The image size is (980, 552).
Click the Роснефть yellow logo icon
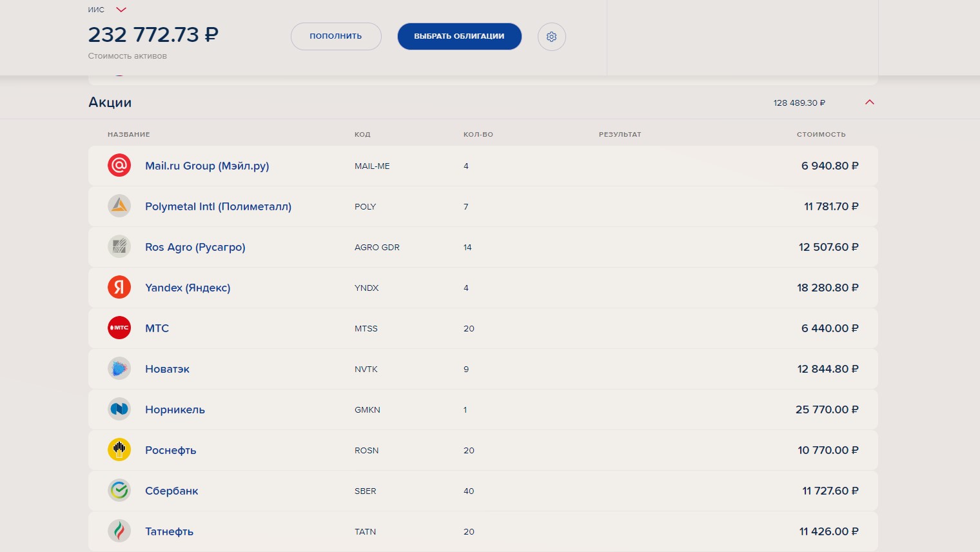pyautogui.click(x=119, y=450)
